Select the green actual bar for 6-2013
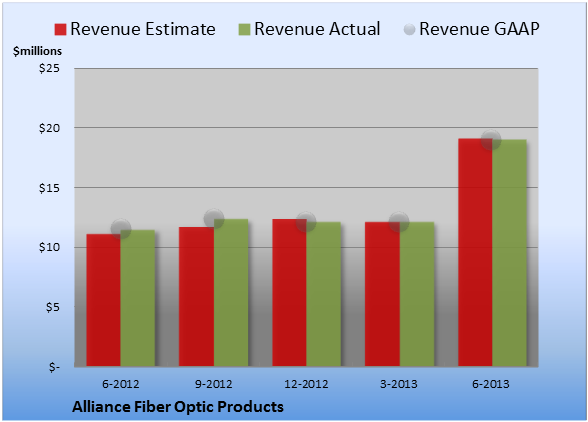588x422 pixels. [510, 253]
